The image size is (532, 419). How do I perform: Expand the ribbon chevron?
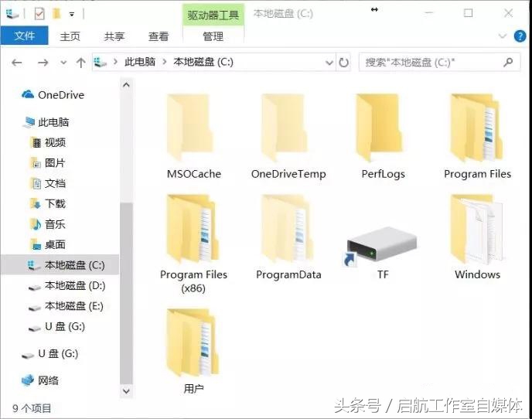(502, 36)
